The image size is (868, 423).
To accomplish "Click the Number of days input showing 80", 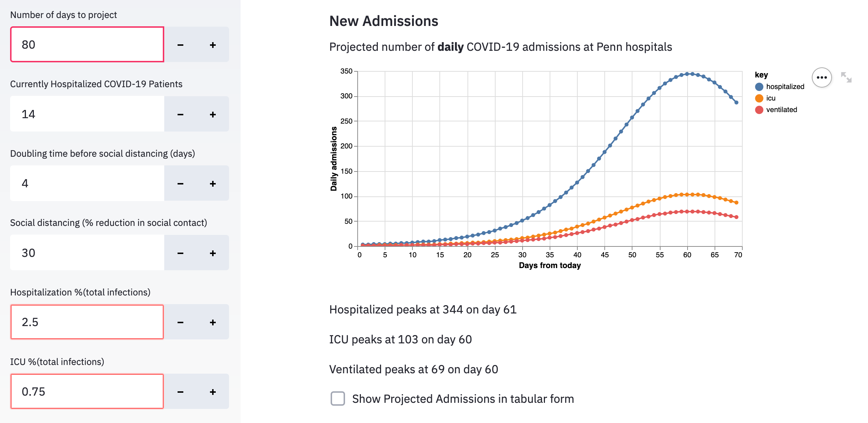I will [x=86, y=44].
